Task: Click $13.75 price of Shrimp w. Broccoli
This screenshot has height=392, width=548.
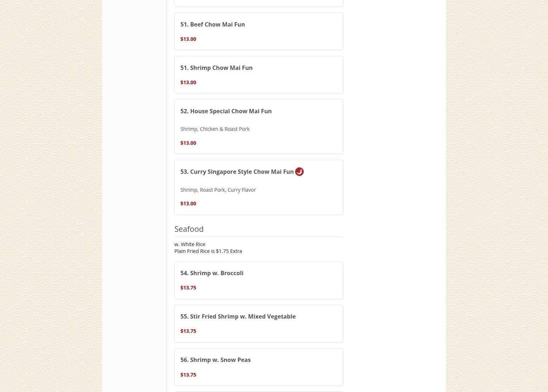Action: coord(188,287)
